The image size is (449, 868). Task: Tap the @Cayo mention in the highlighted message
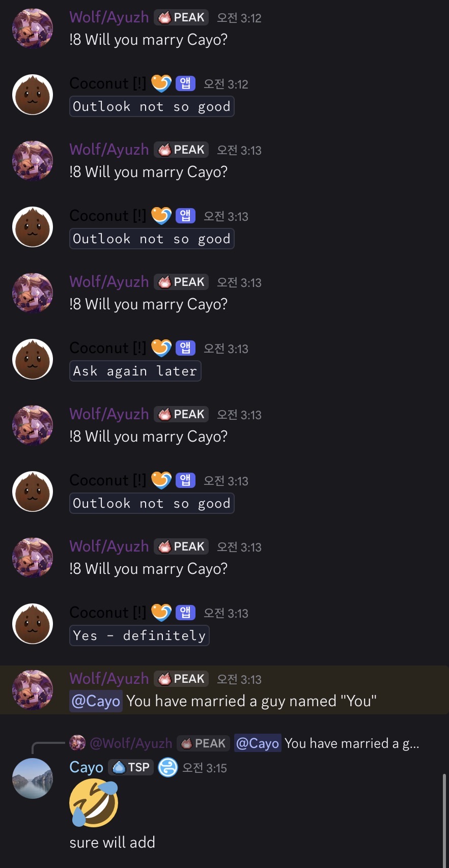point(96,701)
